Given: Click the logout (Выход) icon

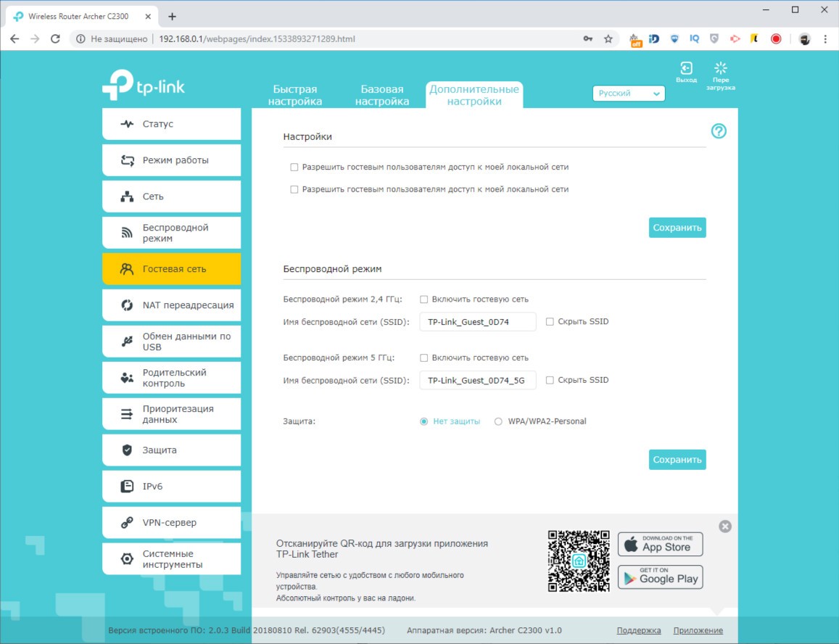Looking at the screenshot, I should click(686, 71).
